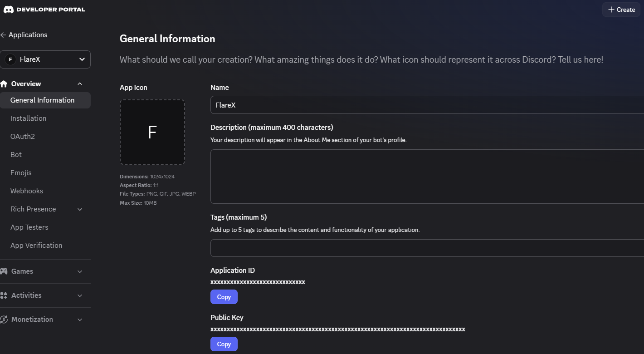Screen dimensions: 644x354
Task: Click the plus icon on the Create button
Action: (x=611, y=10)
